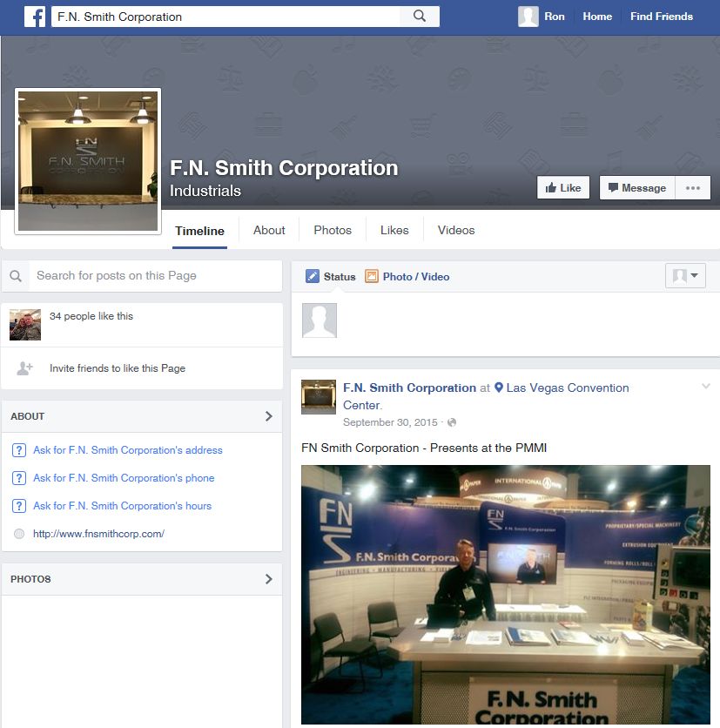This screenshot has width=720, height=728.
Task: Open Find Friends in top navigation
Action: (662, 17)
